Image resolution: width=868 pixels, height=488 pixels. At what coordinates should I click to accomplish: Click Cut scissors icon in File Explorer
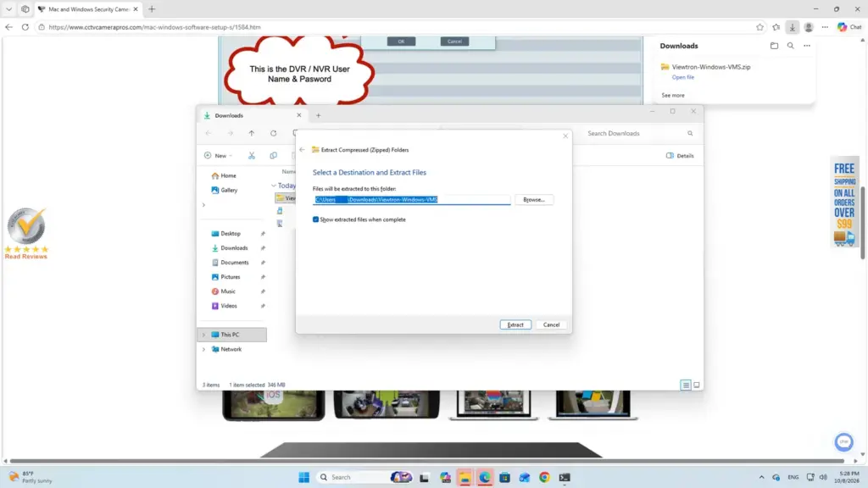click(x=252, y=156)
